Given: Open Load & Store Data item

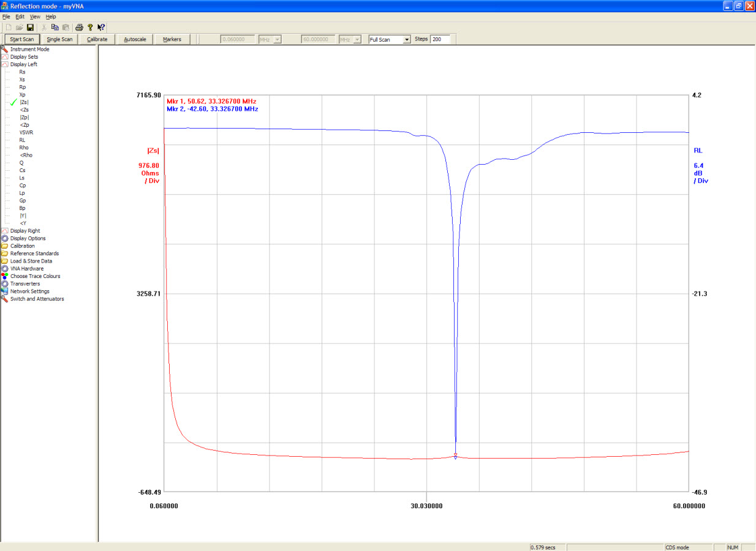Looking at the screenshot, I should (x=31, y=261).
